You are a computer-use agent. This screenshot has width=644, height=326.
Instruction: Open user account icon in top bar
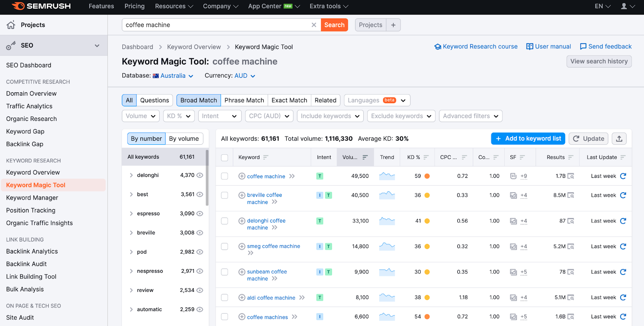point(624,6)
